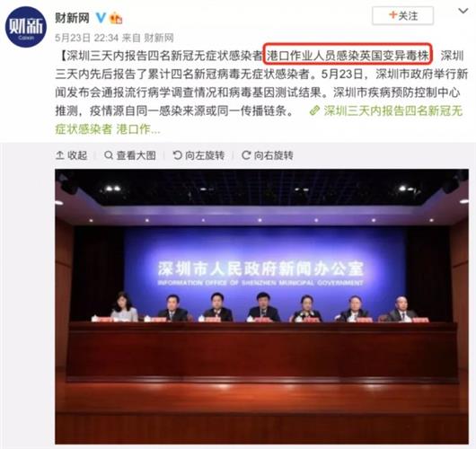Click the Shenzhen press conference photo

click(x=261, y=306)
